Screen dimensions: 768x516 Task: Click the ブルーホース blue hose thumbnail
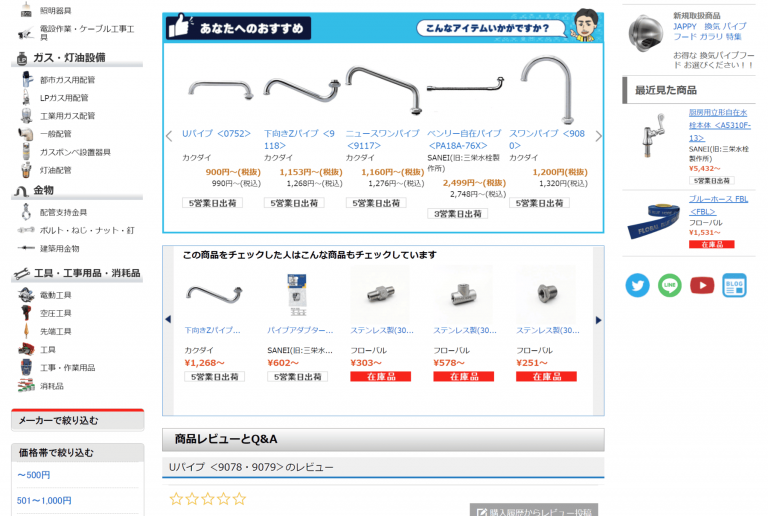click(653, 221)
